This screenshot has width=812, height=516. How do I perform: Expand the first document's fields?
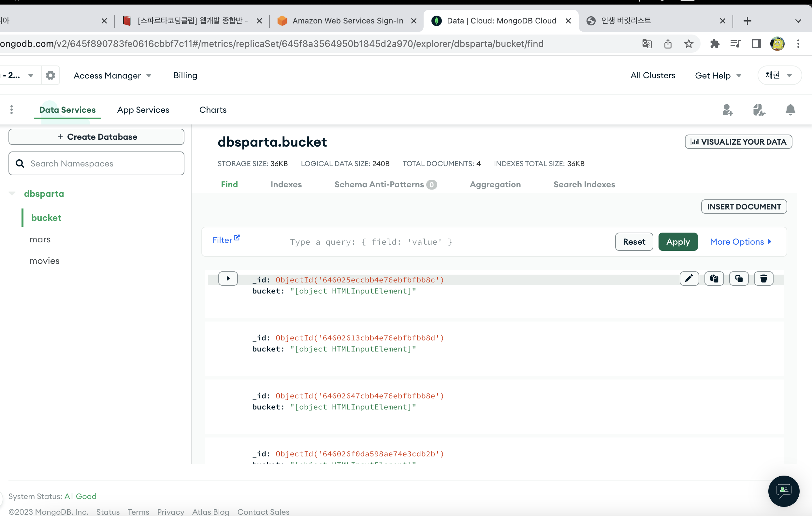click(x=228, y=279)
